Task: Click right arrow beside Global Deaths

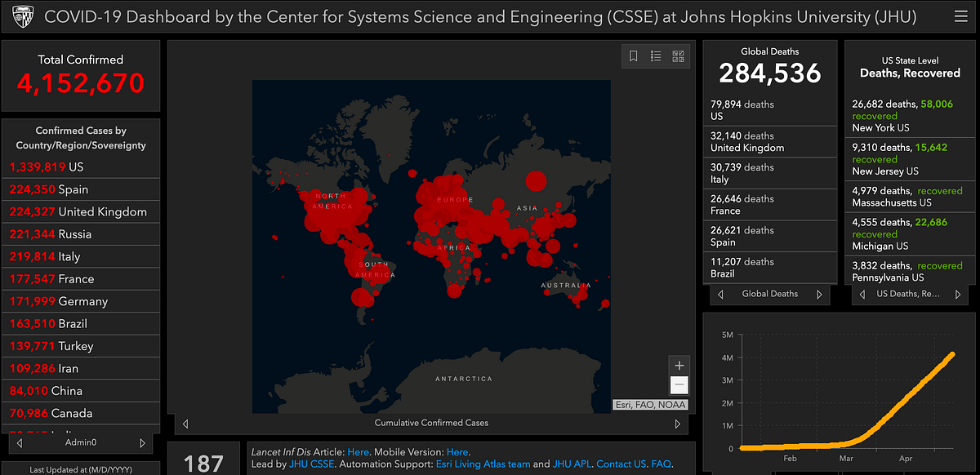Action: tap(819, 294)
